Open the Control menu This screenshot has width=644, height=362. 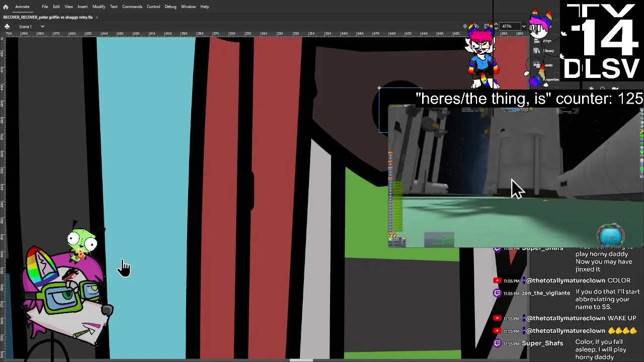coord(153,7)
